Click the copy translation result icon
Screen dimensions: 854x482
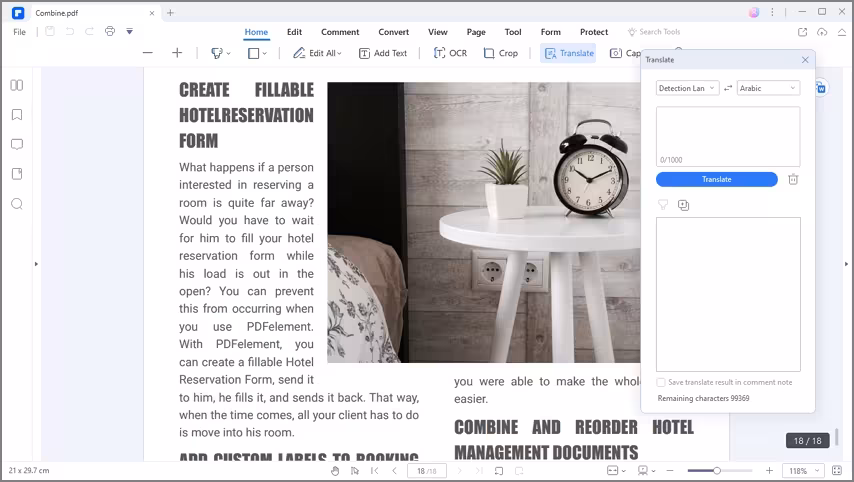click(x=683, y=205)
